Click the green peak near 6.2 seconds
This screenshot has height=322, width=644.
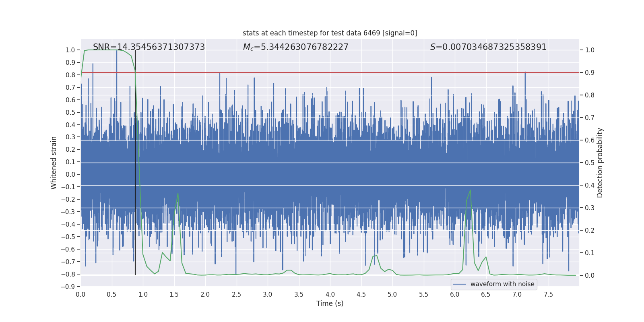click(x=470, y=190)
